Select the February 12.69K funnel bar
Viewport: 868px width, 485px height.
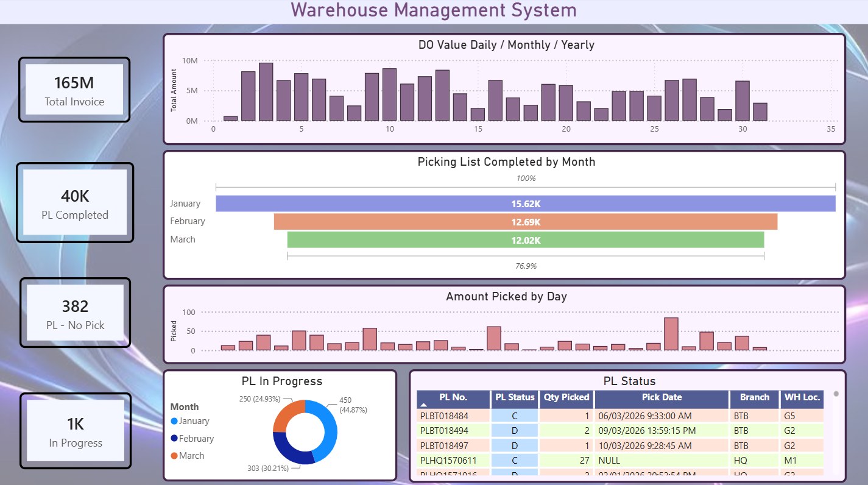point(526,222)
